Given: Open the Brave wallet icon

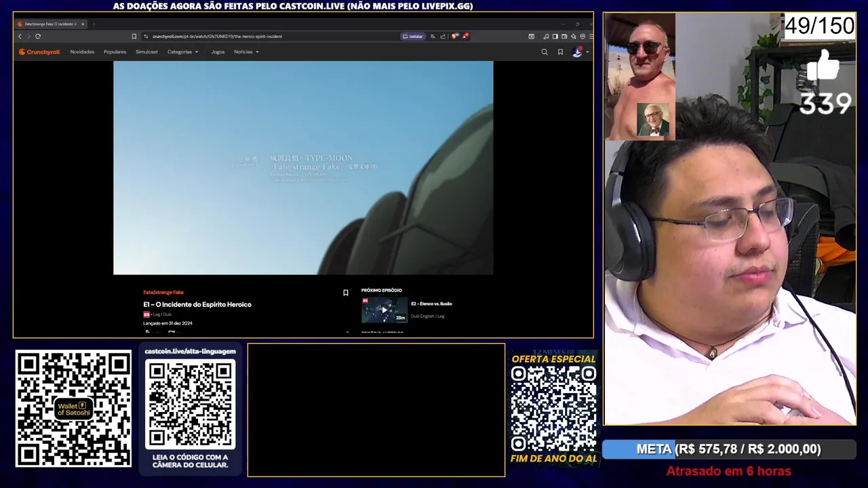Looking at the screenshot, I should tap(564, 37).
